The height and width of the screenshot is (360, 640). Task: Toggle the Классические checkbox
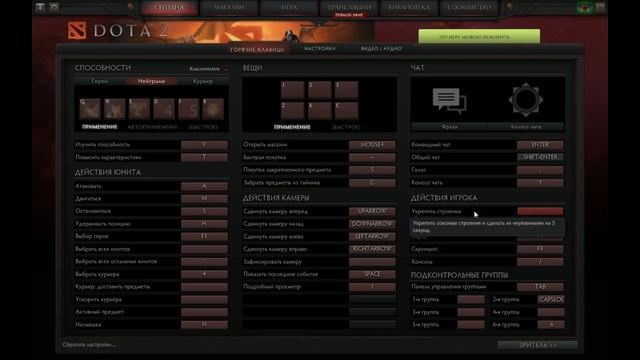click(226, 69)
